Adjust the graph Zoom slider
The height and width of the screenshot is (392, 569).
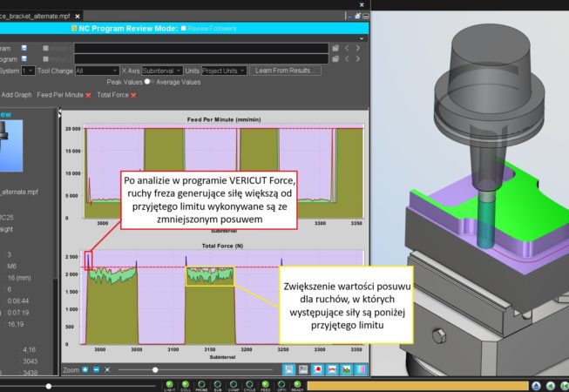click(x=157, y=370)
